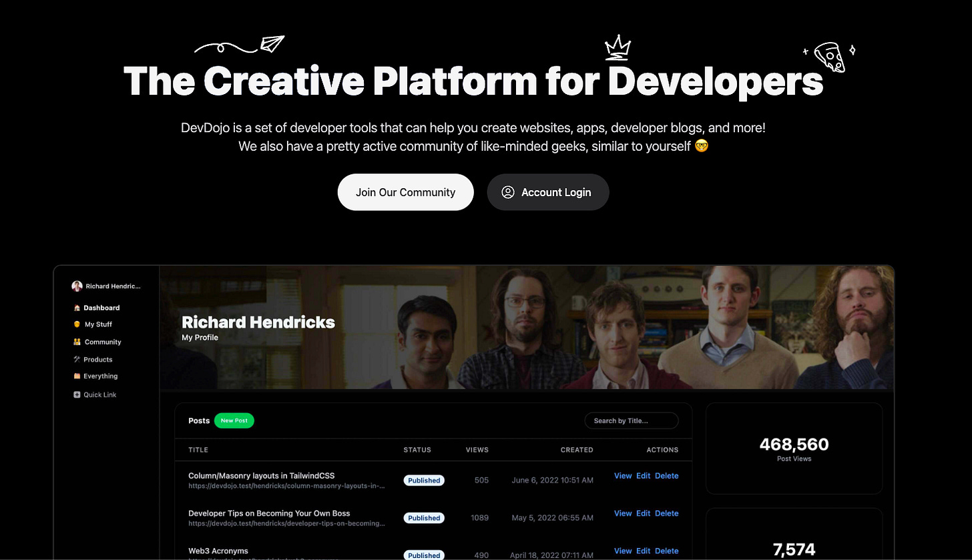
Task: Click the ACTIONS column header
Action: point(662,450)
